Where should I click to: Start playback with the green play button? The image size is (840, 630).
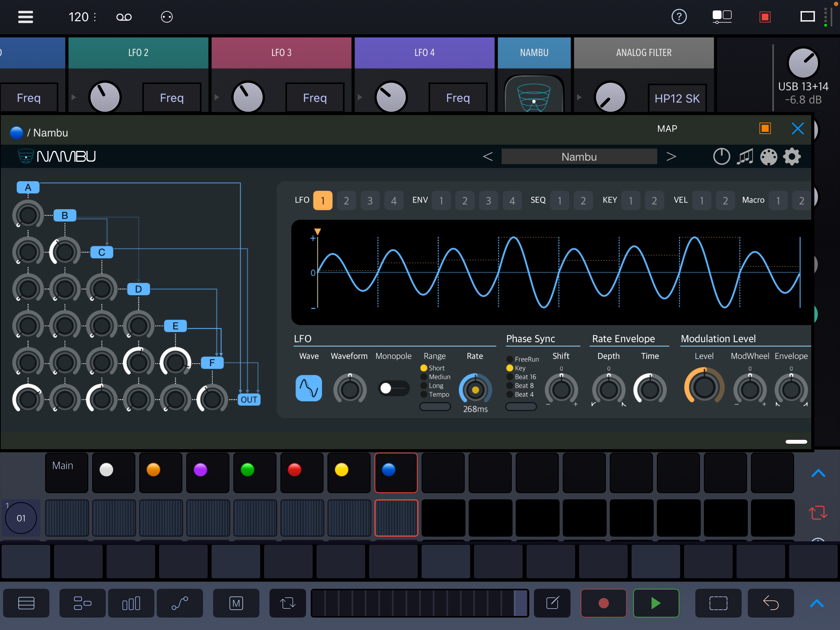(x=656, y=603)
